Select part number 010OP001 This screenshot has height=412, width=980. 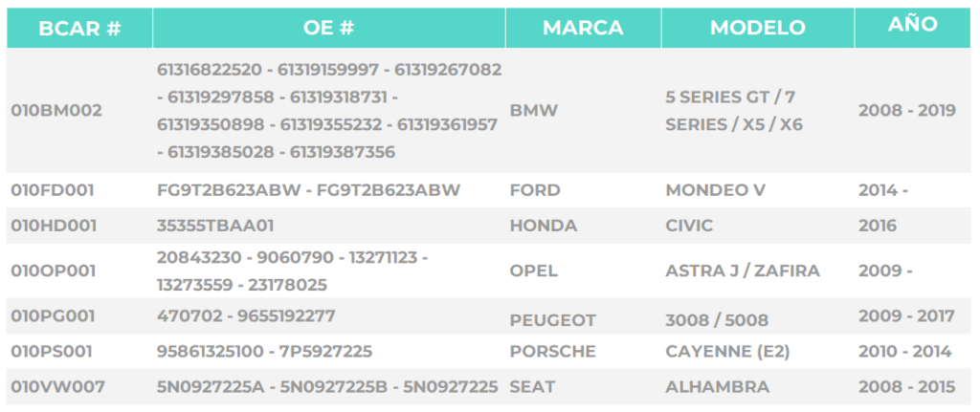(x=55, y=271)
